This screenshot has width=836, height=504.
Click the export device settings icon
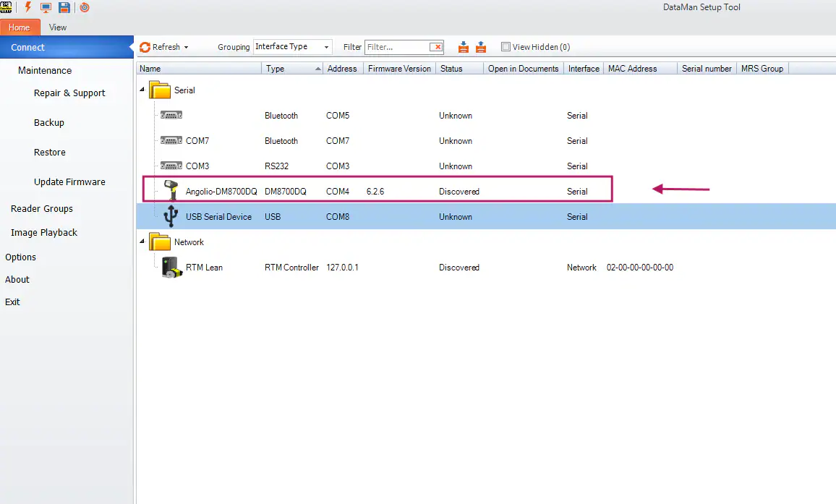[x=481, y=46]
